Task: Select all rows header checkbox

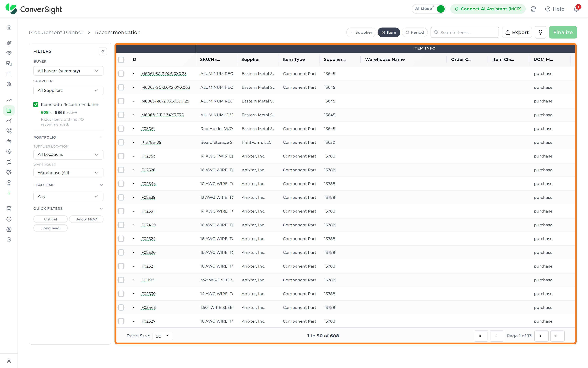Action: point(121,60)
